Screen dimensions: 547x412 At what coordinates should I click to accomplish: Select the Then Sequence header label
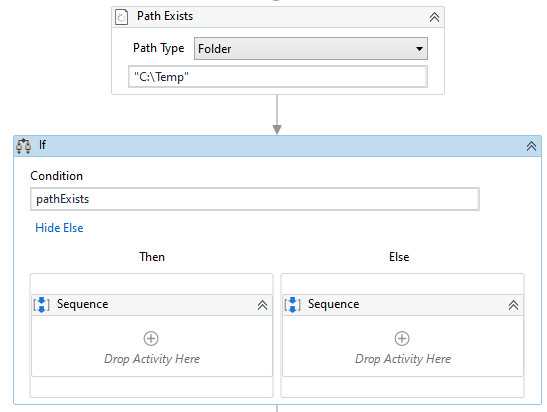pyautogui.click(x=82, y=304)
